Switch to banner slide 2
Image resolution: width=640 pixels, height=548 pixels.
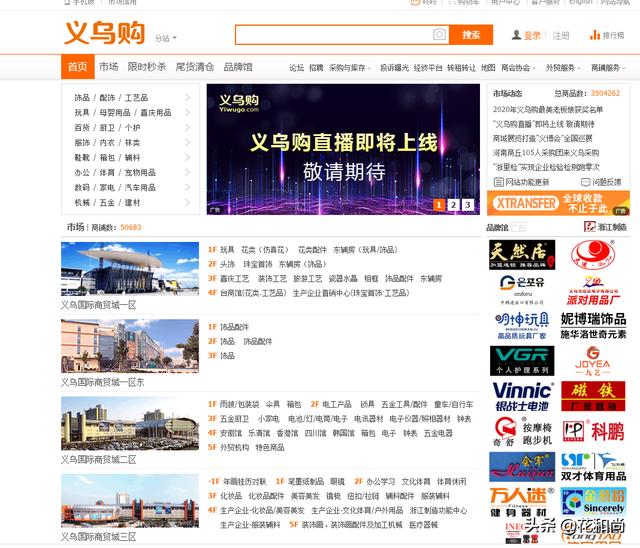[453, 205]
